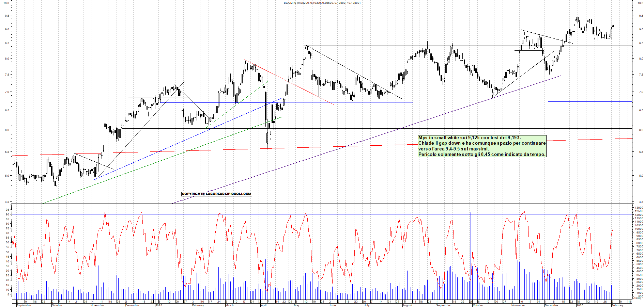Click the COPYRIGHT laborsadeipiccoli.com label
This screenshot has height=307, width=644.
click(216, 194)
